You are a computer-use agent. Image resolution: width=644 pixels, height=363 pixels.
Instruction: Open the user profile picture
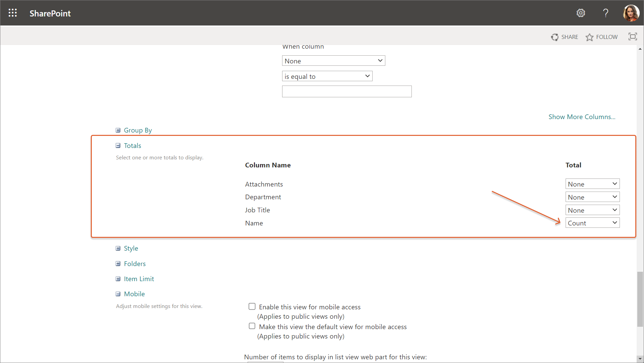click(x=631, y=13)
